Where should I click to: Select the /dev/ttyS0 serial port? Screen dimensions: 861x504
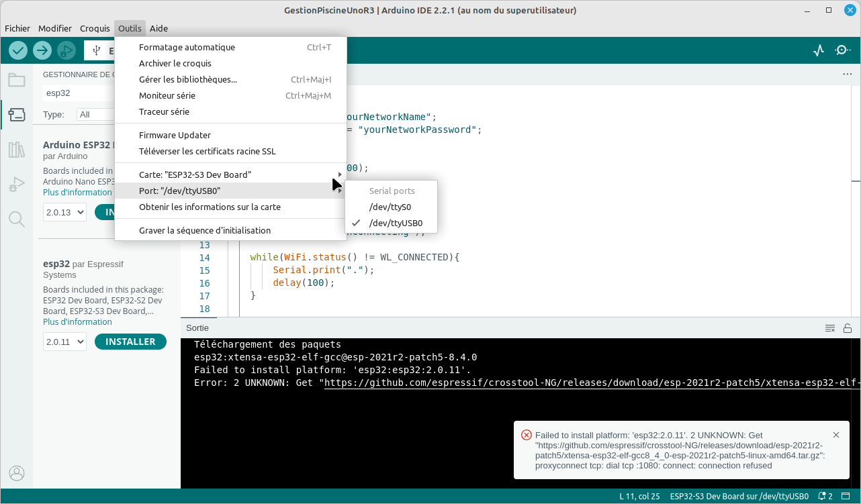391,207
